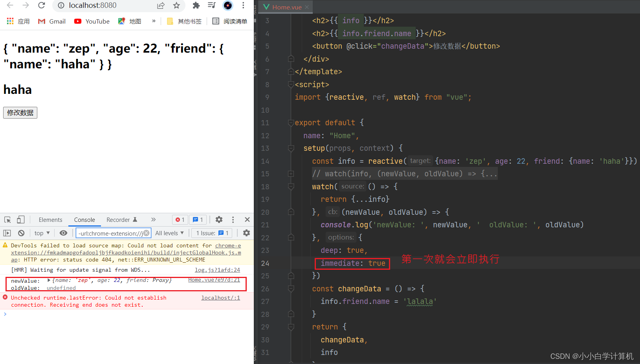This screenshot has height=364, width=640.
Task: Open the 阅读清单 reading list
Action: coord(230,21)
